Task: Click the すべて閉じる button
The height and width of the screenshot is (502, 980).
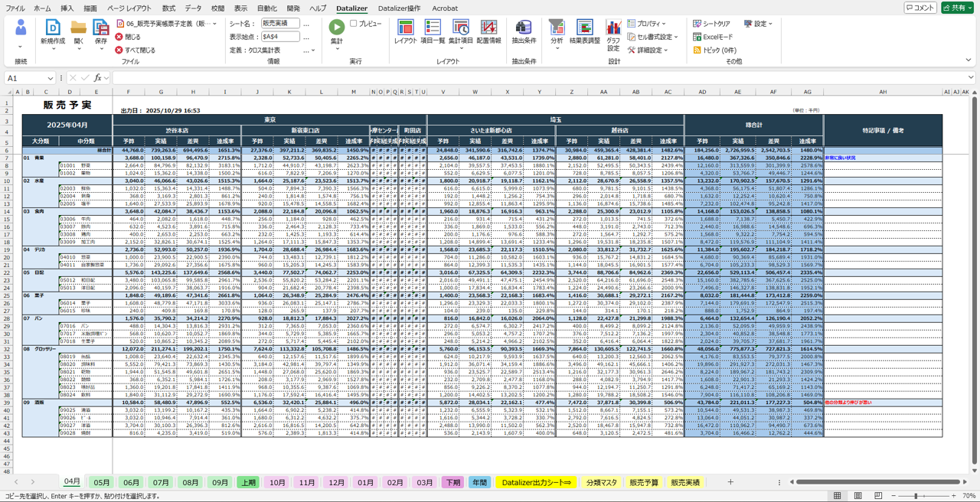Action: pyautogui.click(x=135, y=51)
